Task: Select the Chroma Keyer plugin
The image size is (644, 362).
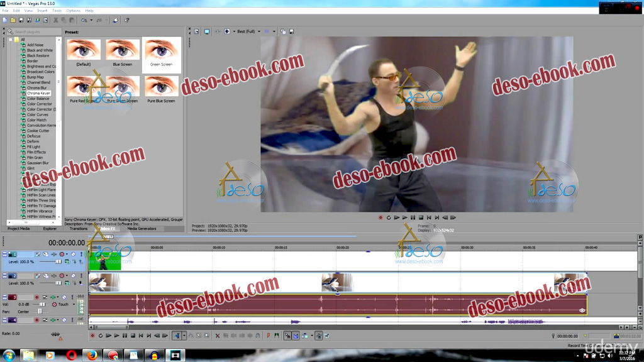Action: click(x=38, y=93)
